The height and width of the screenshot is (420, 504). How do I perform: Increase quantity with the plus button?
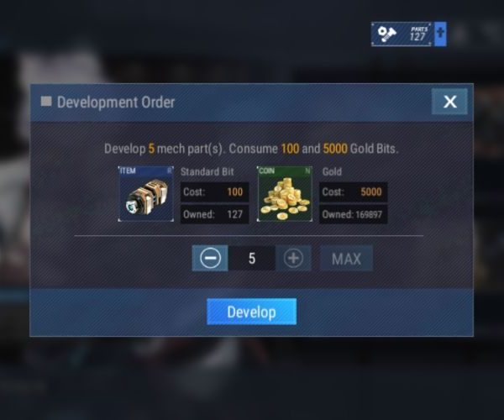293,259
